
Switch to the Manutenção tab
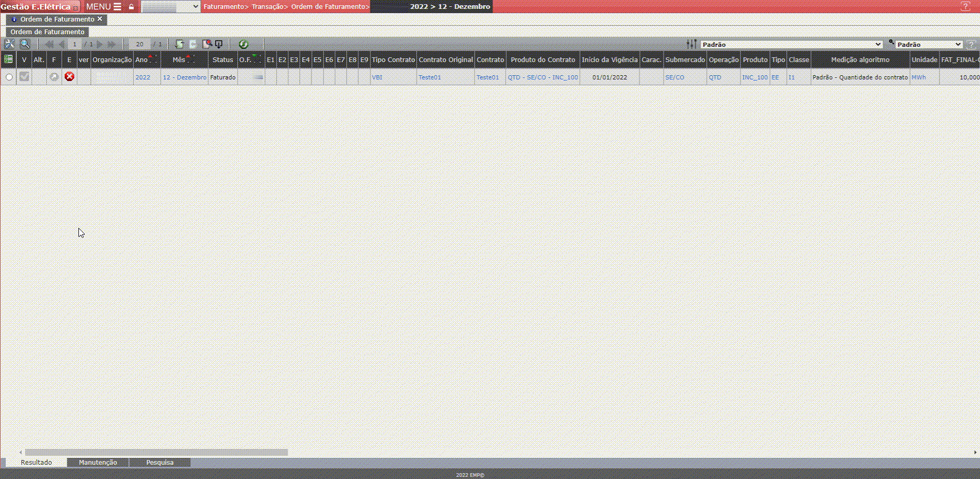(x=98, y=462)
